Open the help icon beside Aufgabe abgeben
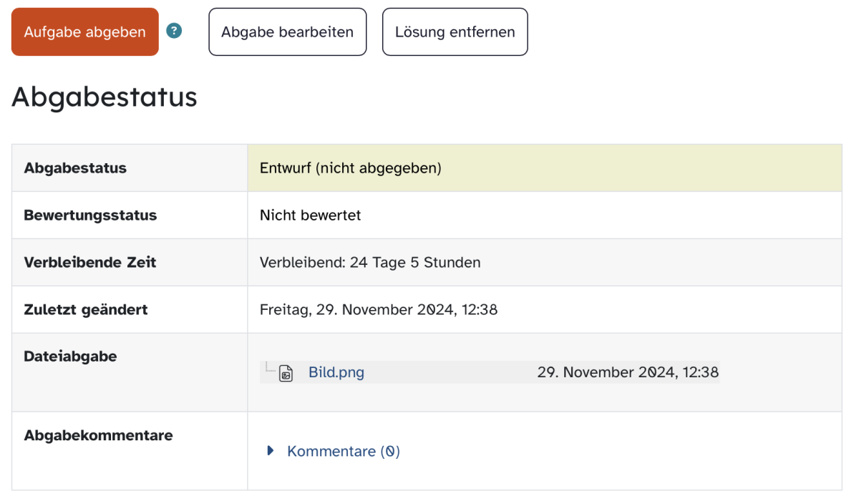 coord(174,31)
